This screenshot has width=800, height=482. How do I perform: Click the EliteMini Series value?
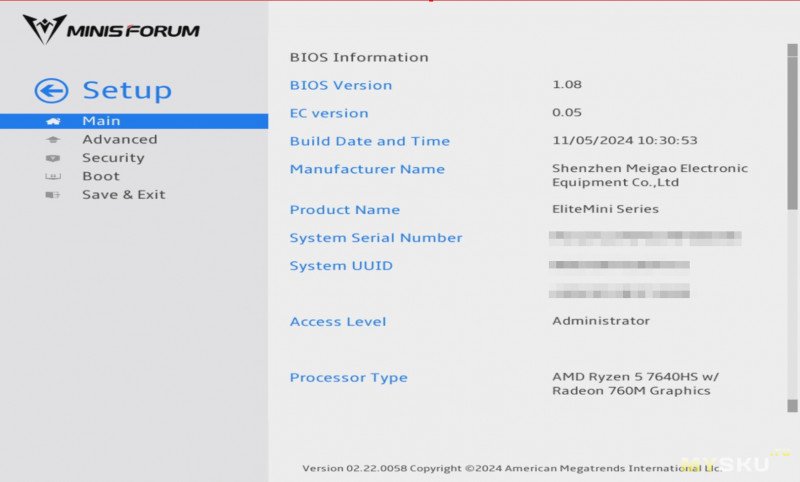point(606,209)
